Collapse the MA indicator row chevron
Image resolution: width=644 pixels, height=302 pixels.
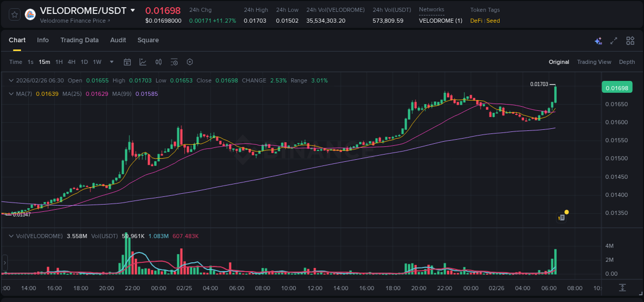[x=11, y=94]
